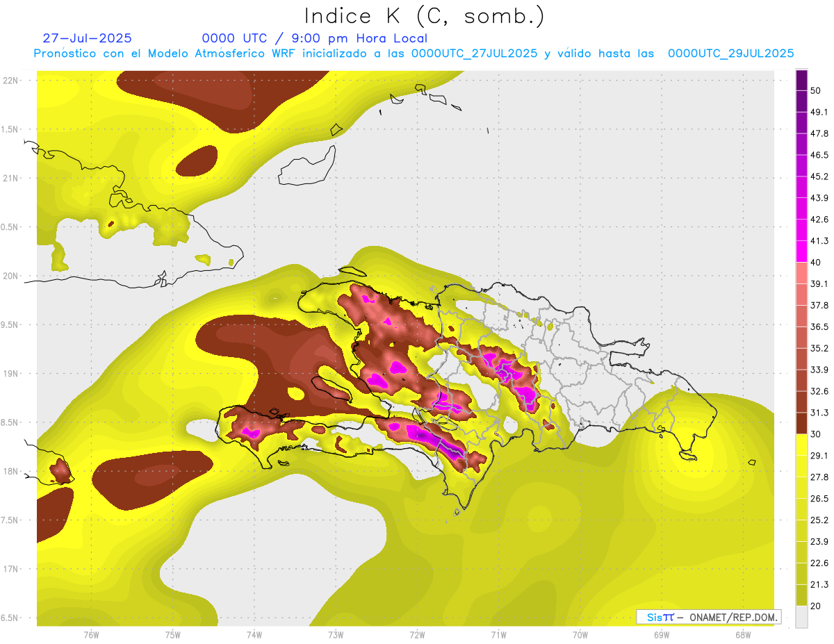Select the "21N" latitude label
Viewport: 834px width, 644px height.
coord(12,178)
